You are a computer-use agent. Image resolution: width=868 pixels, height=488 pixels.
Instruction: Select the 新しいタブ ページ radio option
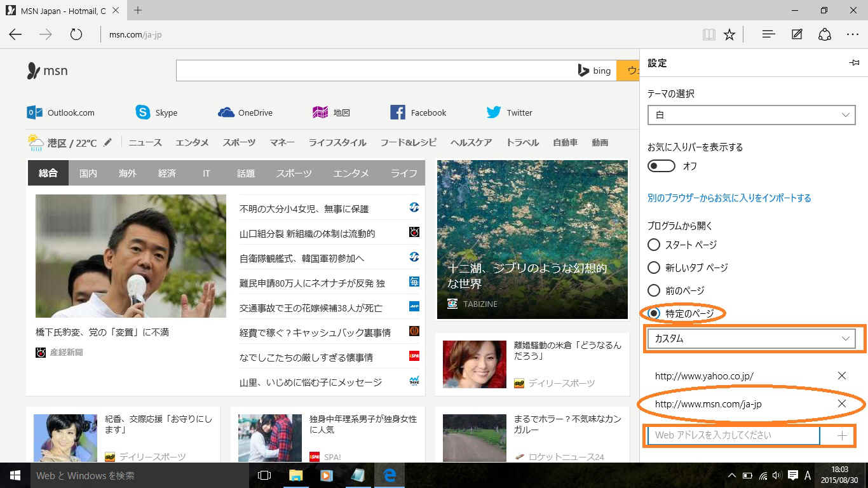point(653,268)
